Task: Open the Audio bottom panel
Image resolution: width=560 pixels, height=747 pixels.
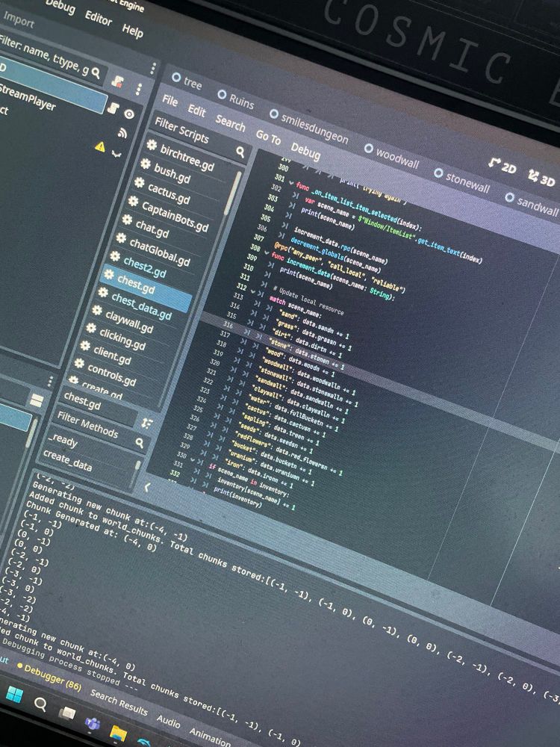Action: click(x=169, y=722)
